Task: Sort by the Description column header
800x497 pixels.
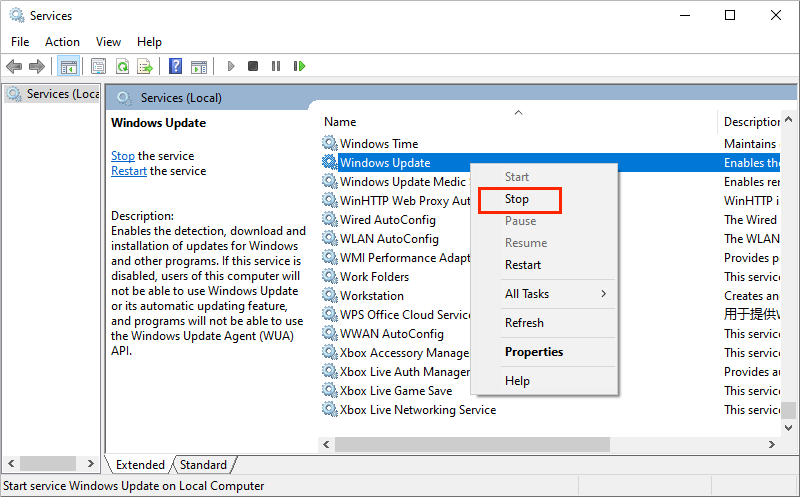Action: pyautogui.click(x=750, y=122)
